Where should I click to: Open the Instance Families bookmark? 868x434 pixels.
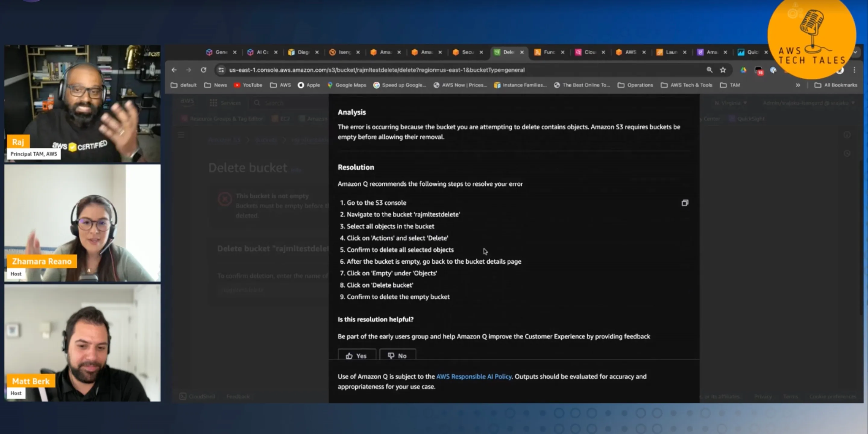click(x=520, y=85)
